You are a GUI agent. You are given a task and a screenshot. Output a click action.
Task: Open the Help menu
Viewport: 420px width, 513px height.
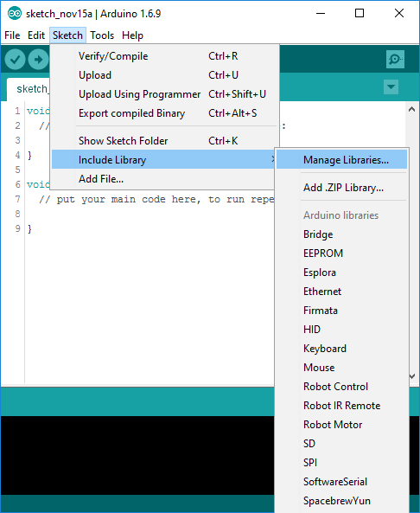(x=132, y=35)
